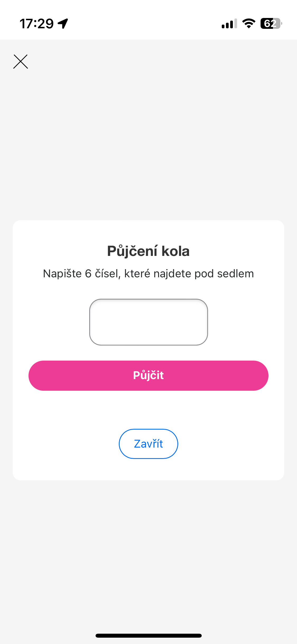The image size is (297, 644).
Task: Tap the cellular signal bars icon
Action: 229,24
